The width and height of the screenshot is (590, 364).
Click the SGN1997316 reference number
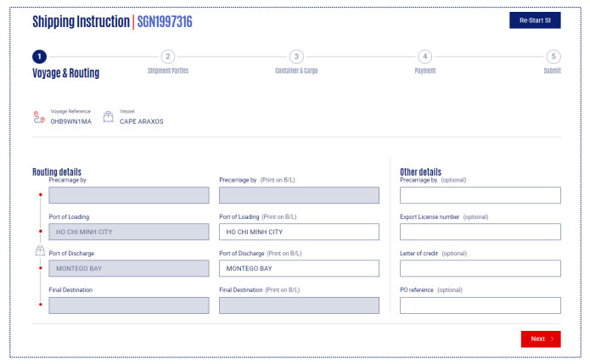coord(165,21)
